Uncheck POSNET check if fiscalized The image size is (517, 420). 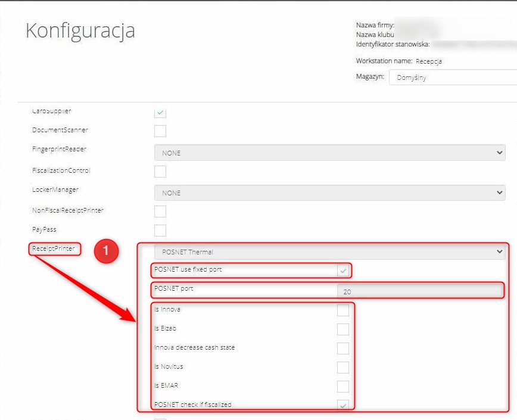click(342, 405)
